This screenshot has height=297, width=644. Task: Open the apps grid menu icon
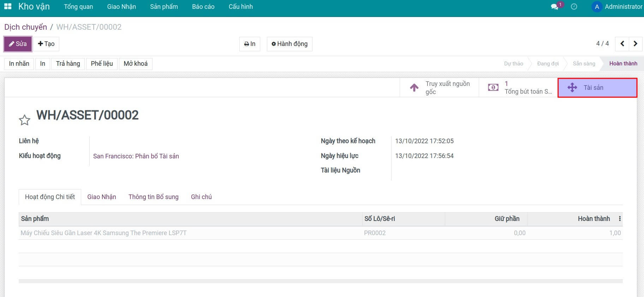[x=8, y=6]
